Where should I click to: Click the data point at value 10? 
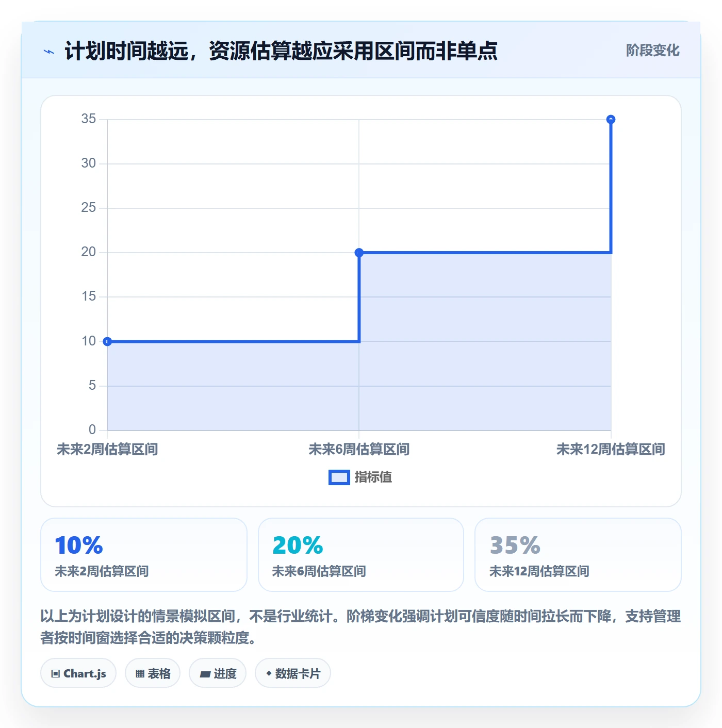(x=107, y=341)
